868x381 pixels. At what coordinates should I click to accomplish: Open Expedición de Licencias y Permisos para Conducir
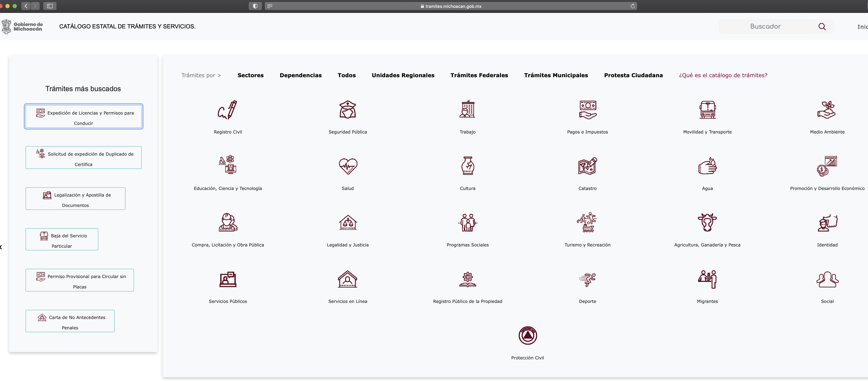[x=84, y=117]
